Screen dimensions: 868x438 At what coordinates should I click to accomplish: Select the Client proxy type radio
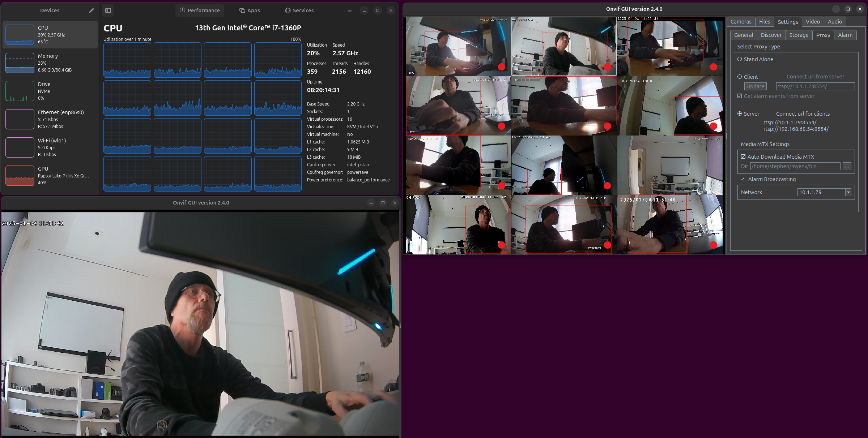click(x=740, y=77)
